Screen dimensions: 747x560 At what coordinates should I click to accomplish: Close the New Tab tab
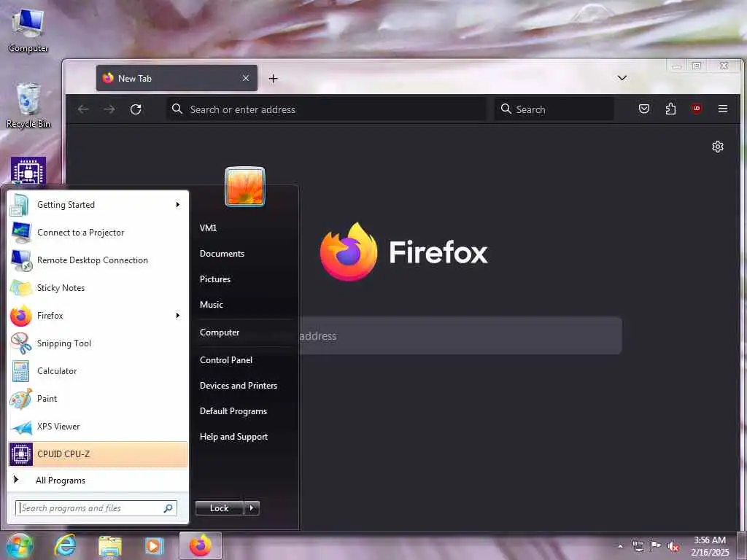point(246,78)
